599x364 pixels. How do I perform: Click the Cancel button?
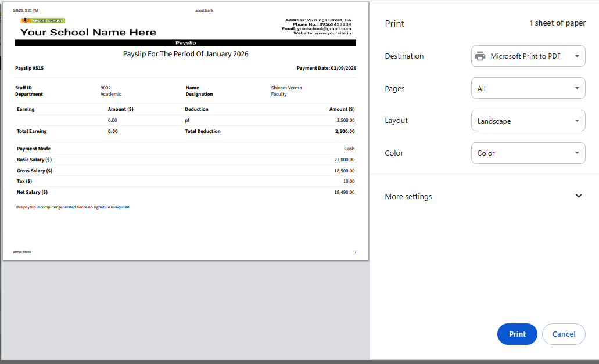563,334
